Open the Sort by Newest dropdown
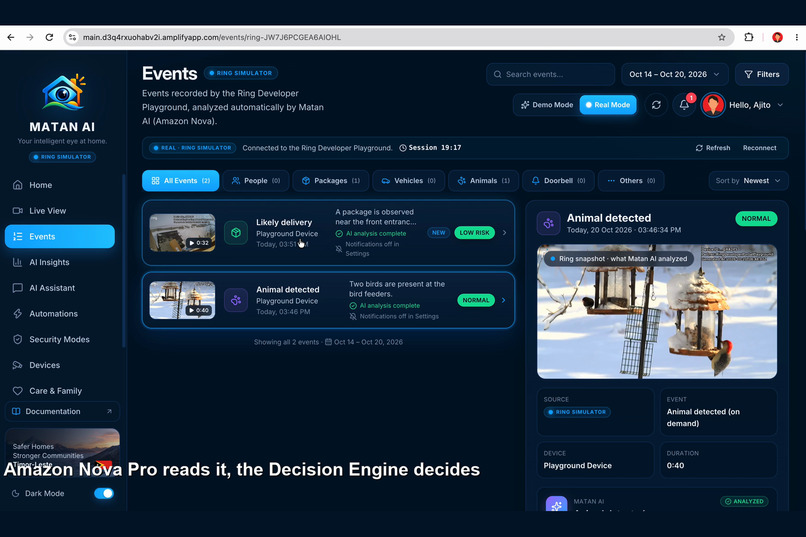Image resolution: width=806 pixels, height=537 pixels. point(748,181)
